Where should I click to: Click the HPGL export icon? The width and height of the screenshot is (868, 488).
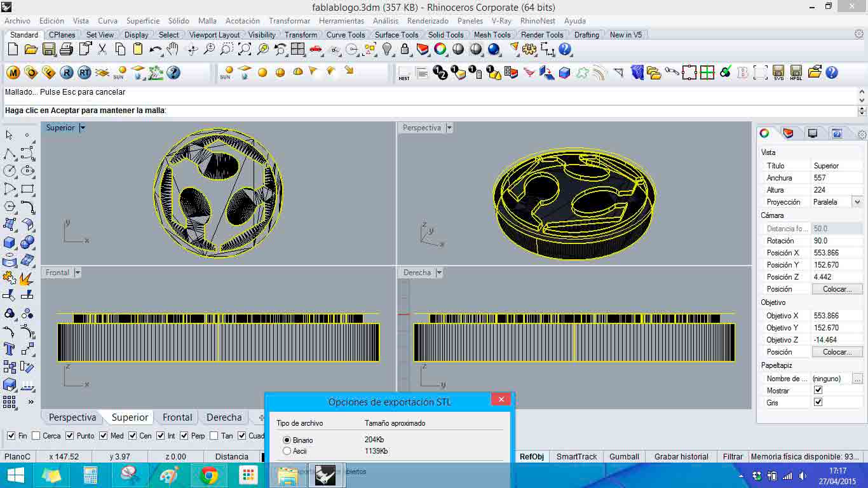point(796,73)
